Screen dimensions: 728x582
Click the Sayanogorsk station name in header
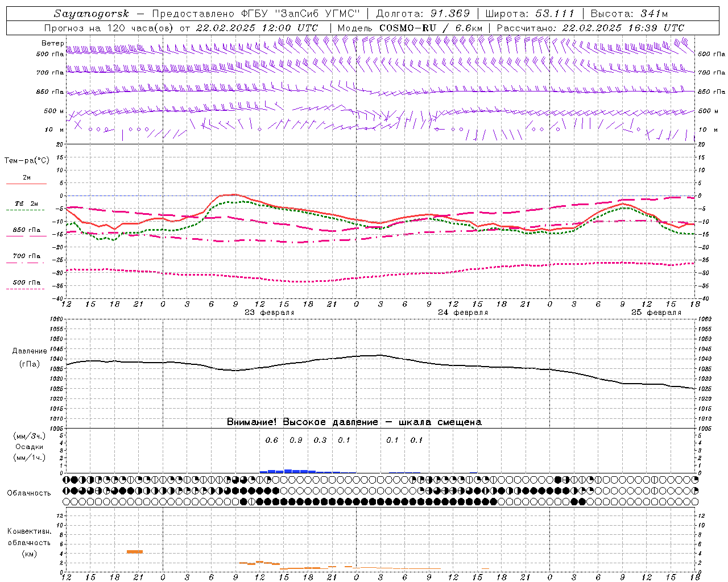(92, 14)
